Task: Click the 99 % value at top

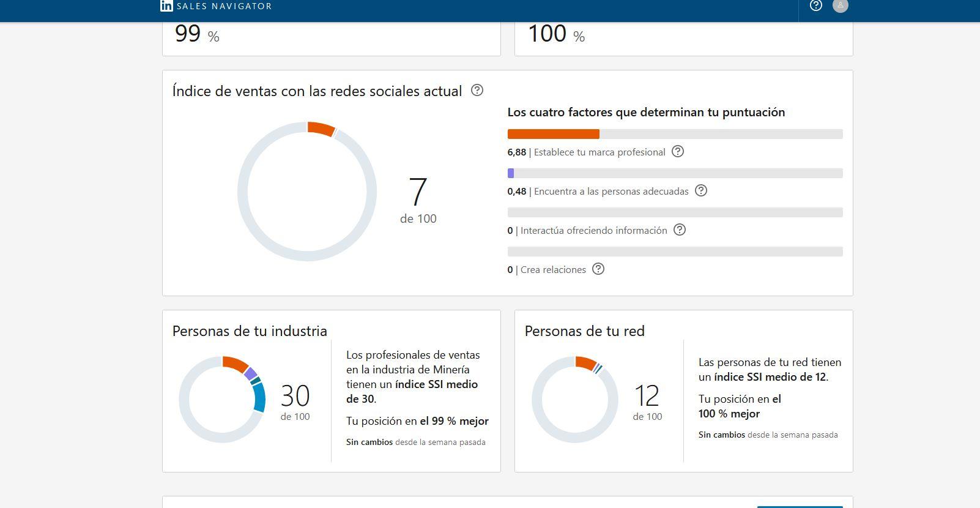Action: (197, 34)
